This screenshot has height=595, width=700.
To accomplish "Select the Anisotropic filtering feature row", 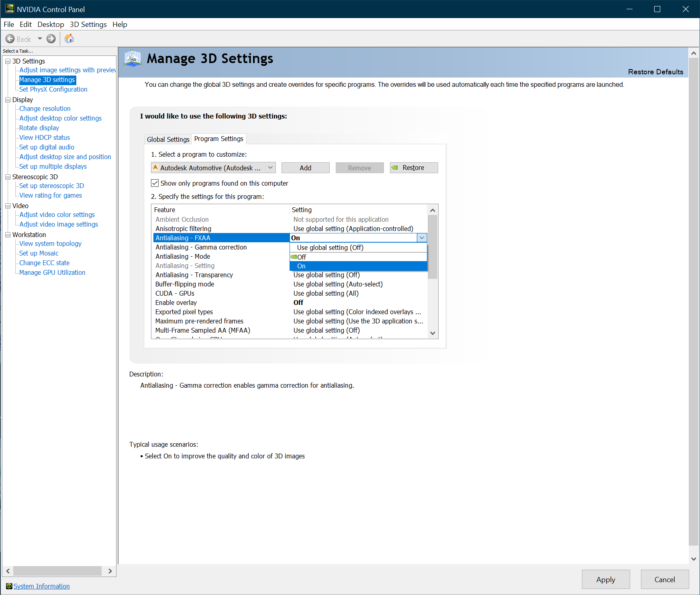I will coord(290,229).
